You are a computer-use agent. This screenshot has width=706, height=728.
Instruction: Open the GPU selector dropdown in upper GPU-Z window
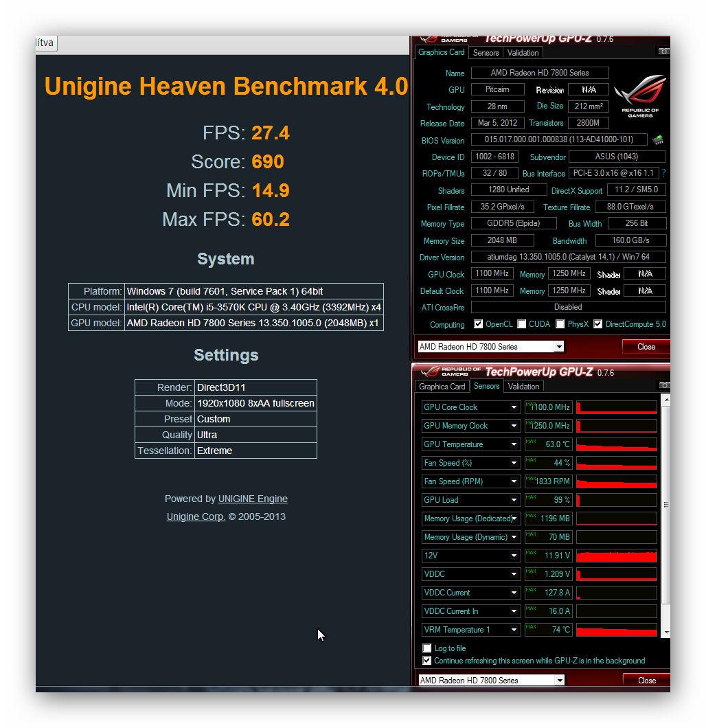[x=559, y=346]
